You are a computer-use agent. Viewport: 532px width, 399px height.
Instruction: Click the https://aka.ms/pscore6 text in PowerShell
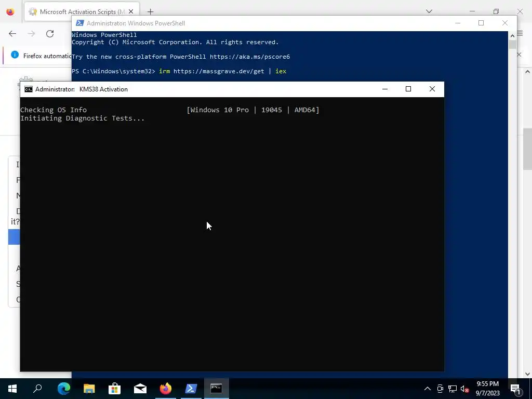[x=250, y=57]
